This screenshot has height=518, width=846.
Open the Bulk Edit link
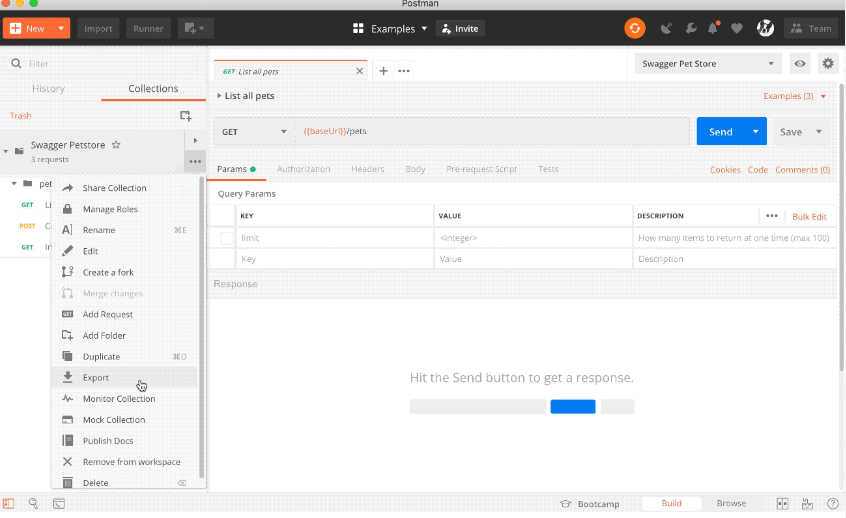coord(809,216)
